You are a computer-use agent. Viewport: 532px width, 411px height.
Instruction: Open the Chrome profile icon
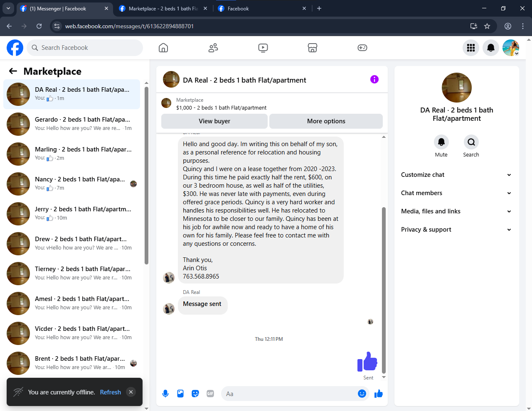(508, 26)
